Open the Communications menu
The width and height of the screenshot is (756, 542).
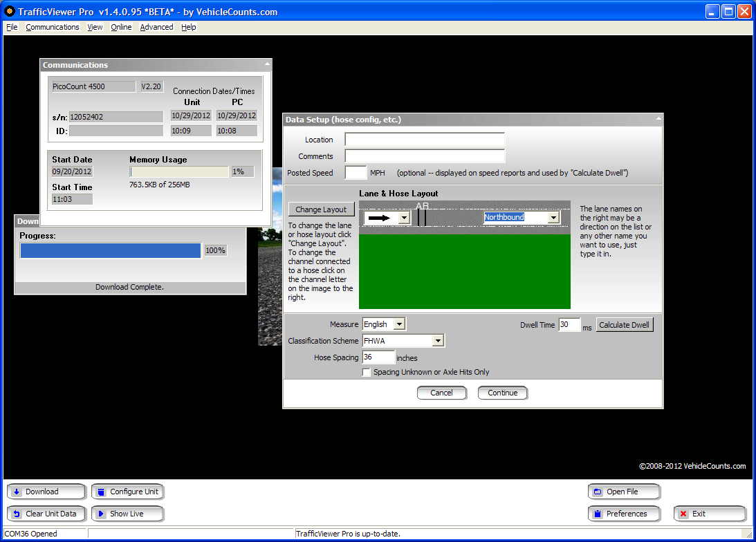point(52,27)
